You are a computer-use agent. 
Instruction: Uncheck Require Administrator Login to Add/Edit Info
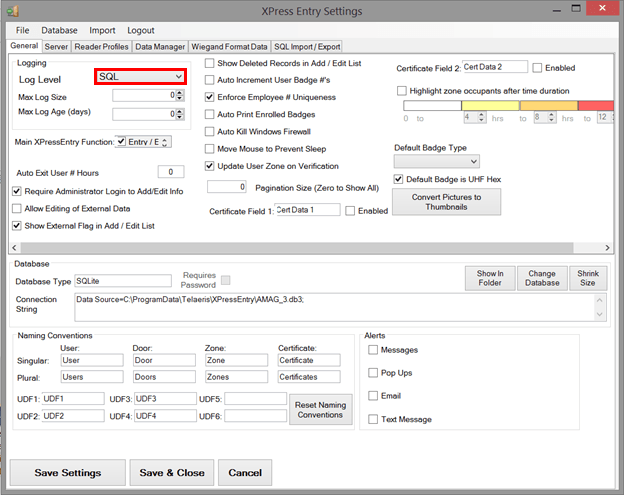coord(17,191)
